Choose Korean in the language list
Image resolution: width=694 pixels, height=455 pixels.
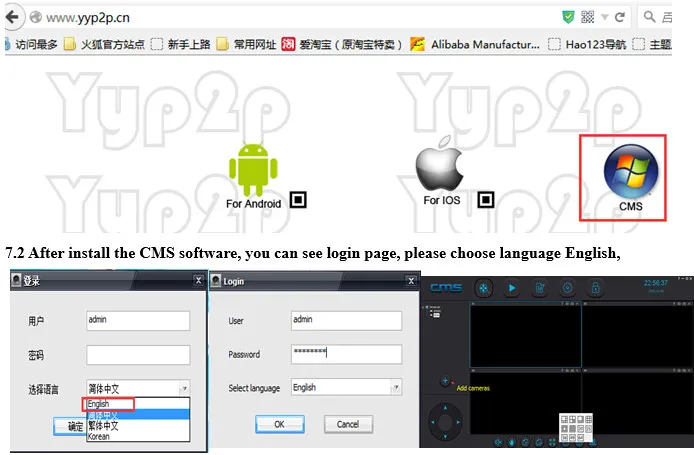point(138,436)
